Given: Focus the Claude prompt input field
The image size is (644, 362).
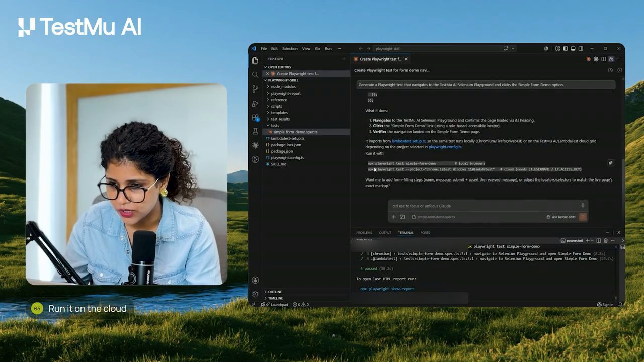Looking at the screenshot, I should [x=486, y=206].
